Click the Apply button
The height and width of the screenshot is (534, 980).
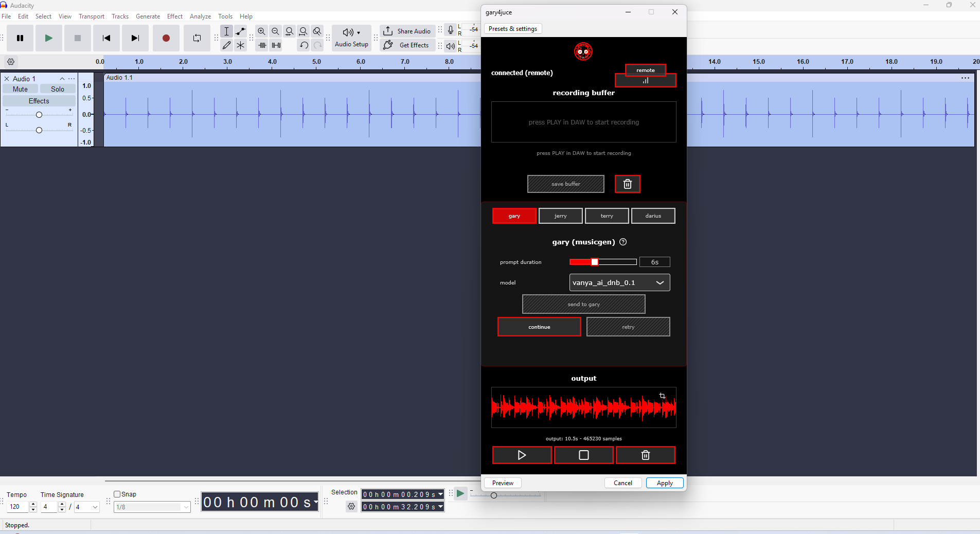coord(664,483)
